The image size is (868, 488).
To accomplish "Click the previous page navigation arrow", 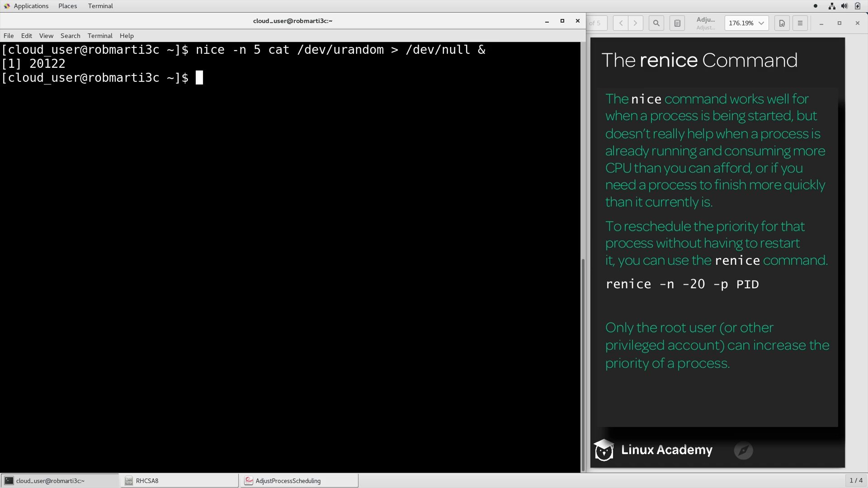I will [x=620, y=23].
